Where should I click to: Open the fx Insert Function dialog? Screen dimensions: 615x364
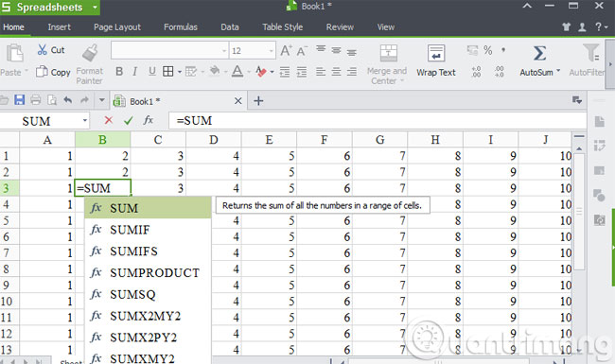pyautogui.click(x=149, y=120)
